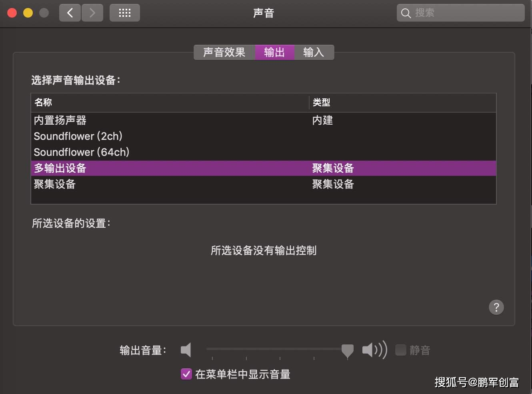532x394 pixels.
Task: Click inside the 搜索 search field
Action: (x=460, y=13)
